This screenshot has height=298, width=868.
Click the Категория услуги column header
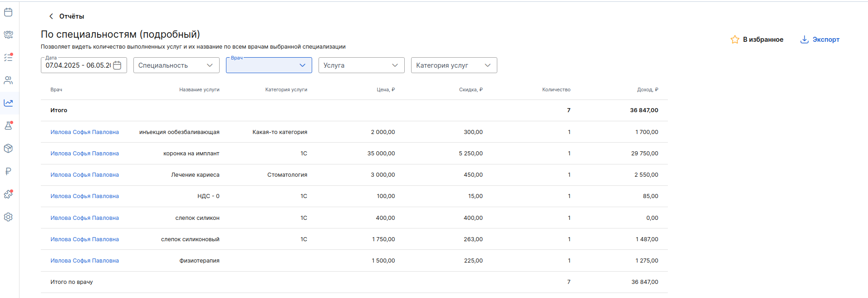pos(286,90)
